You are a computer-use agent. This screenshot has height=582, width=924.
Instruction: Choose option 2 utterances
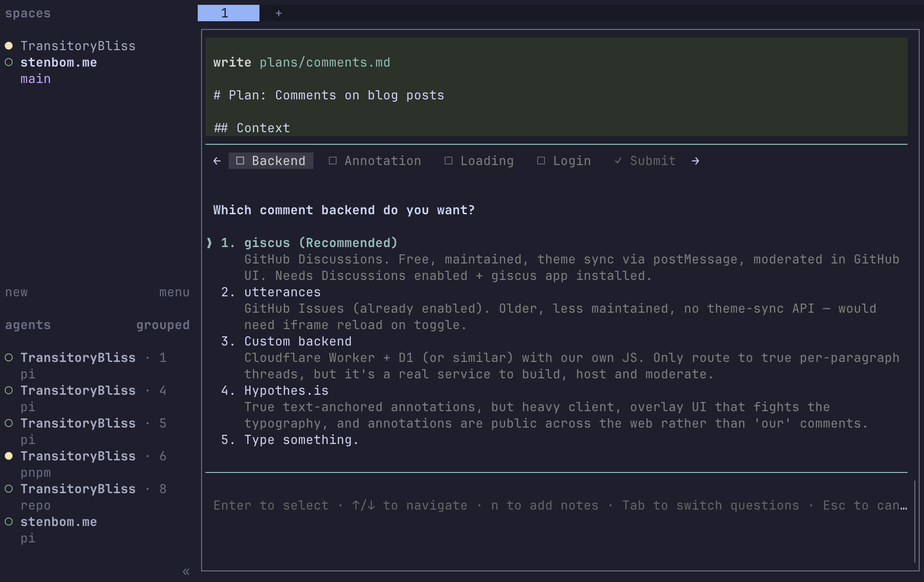(271, 292)
